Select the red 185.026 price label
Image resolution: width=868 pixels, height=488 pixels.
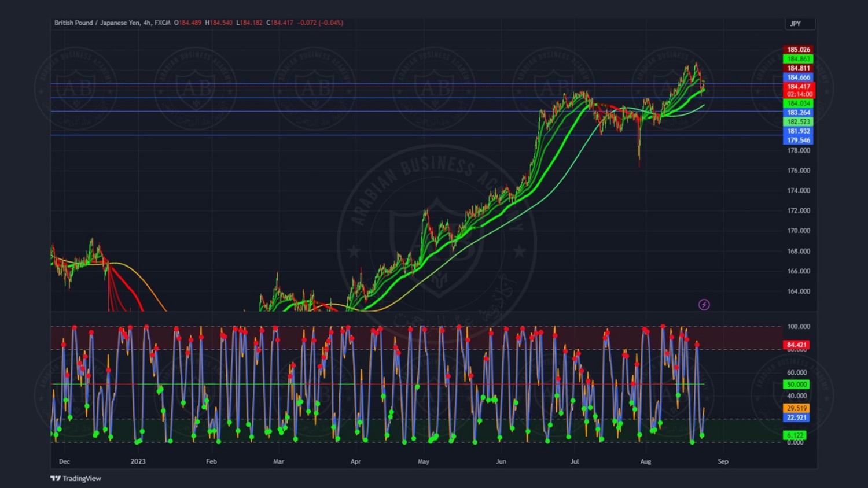pyautogui.click(x=799, y=50)
